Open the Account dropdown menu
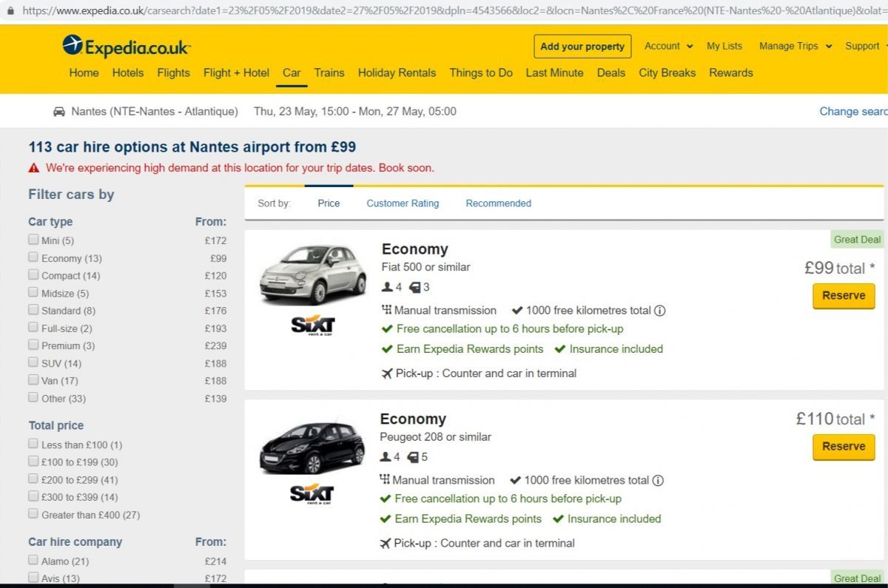The height and width of the screenshot is (588, 888). click(x=668, y=46)
